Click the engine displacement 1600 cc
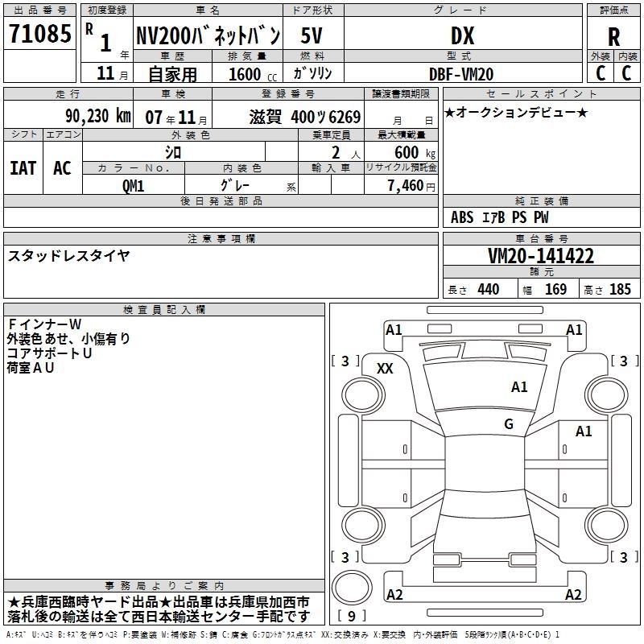Screen dimensions: 644x644 click(253, 74)
